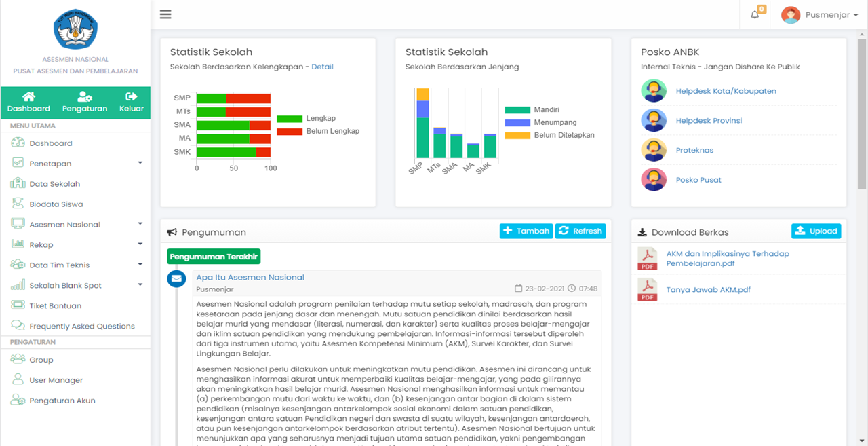Expand the Penetapan submenu arrow
The width and height of the screenshot is (868, 446).
pos(140,163)
